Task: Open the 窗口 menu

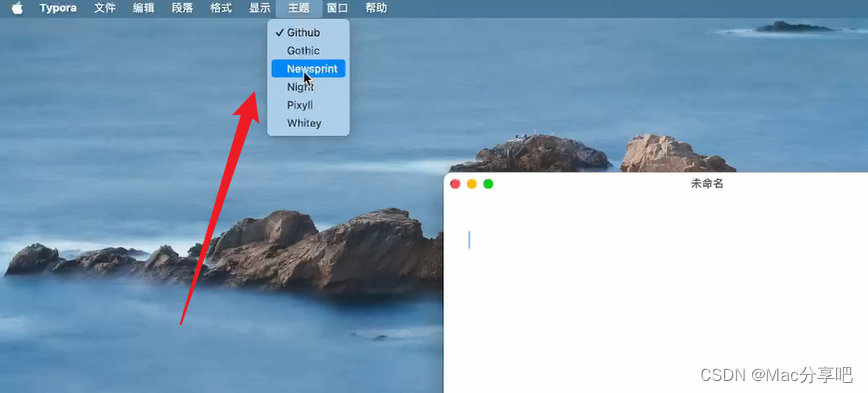Action: click(338, 8)
